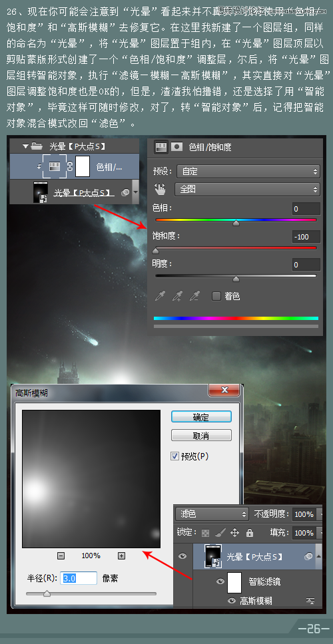Image resolution: width=333 pixels, height=644 pixels.
Task: Zoom in the preview with plus button
Action: (x=121, y=556)
